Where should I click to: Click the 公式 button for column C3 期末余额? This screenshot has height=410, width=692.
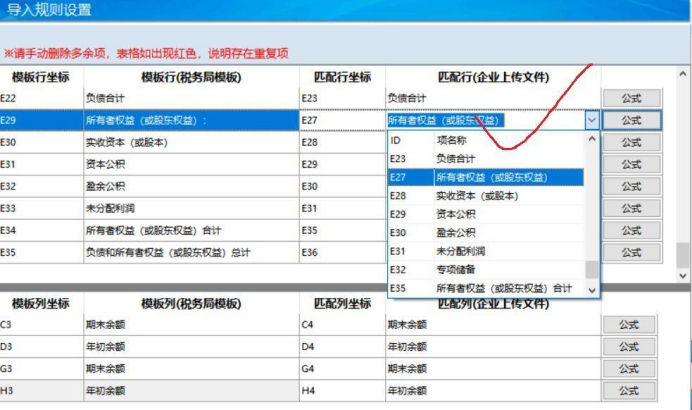[630, 325]
